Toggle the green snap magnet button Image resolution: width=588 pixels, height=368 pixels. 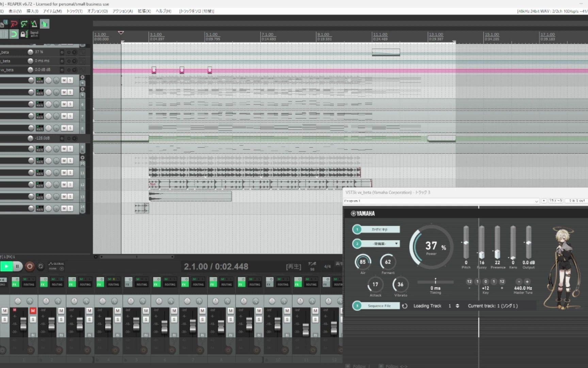coord(14,34)
